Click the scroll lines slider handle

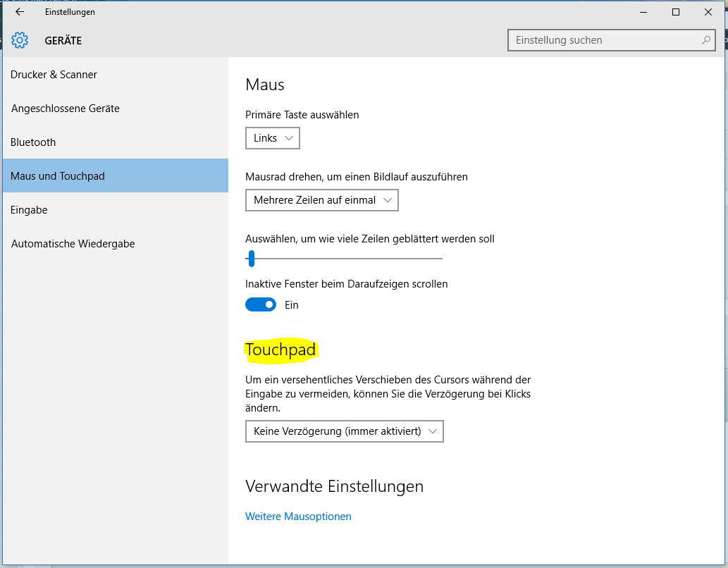(x=251, y=259)
